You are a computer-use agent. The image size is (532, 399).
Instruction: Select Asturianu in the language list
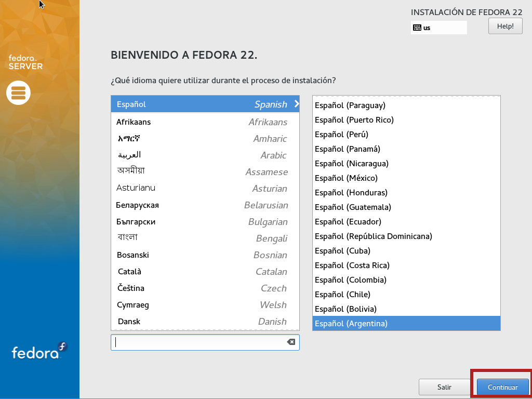205,188
